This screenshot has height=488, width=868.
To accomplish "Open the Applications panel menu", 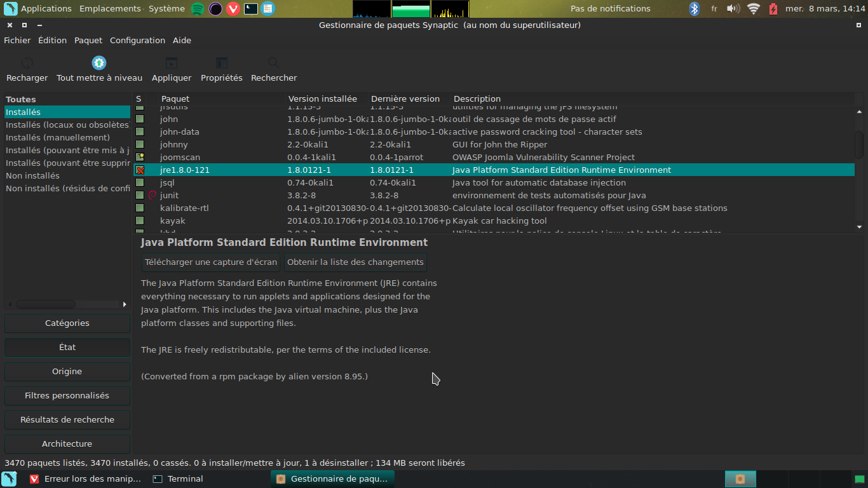I will (x=46, y=9).
